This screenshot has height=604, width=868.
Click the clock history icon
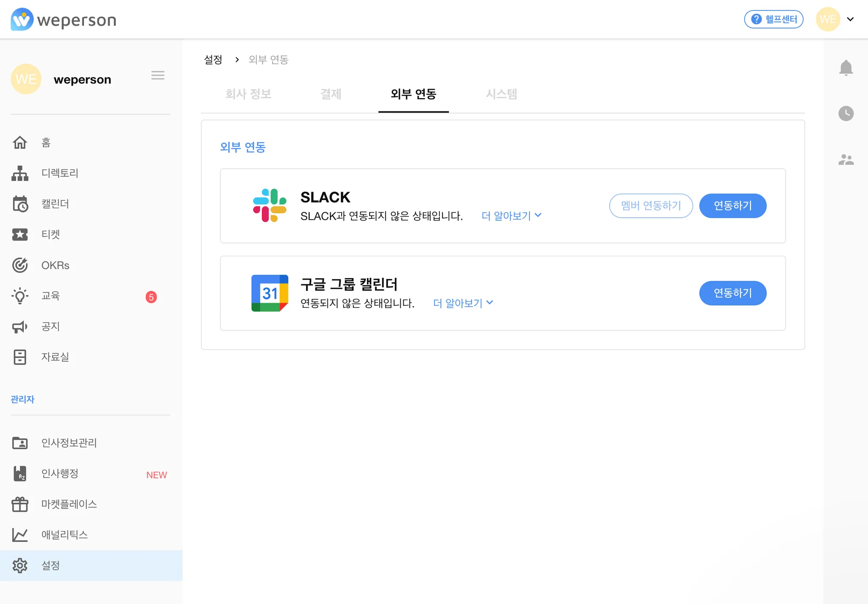[x=846, y=114]
